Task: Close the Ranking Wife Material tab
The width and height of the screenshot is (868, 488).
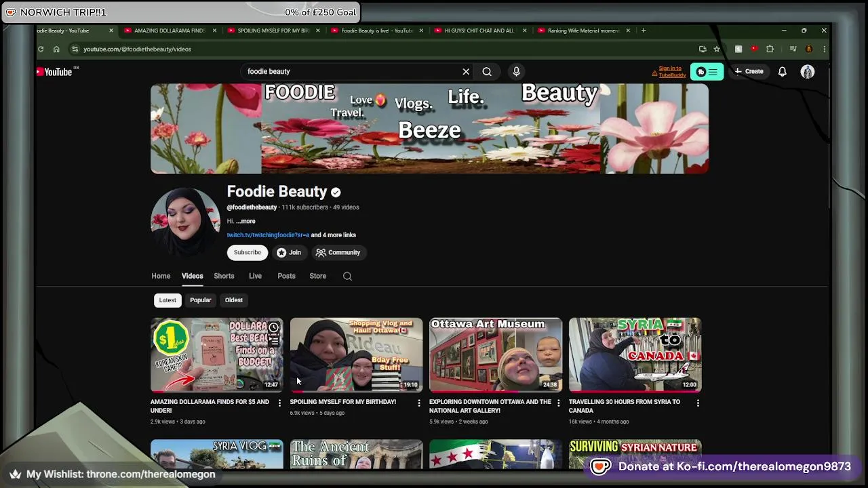Action: point(628,30)
